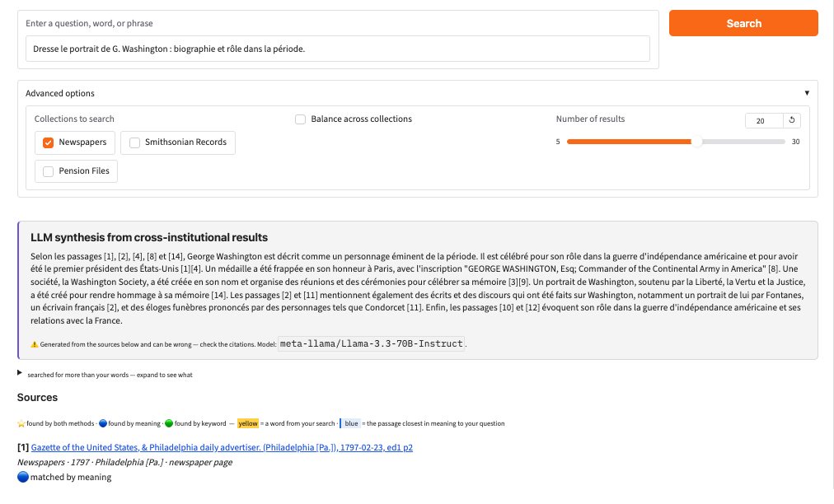
Task: Uncheck the Newspapers collection checkbox
Action: [x=49, y=142]
